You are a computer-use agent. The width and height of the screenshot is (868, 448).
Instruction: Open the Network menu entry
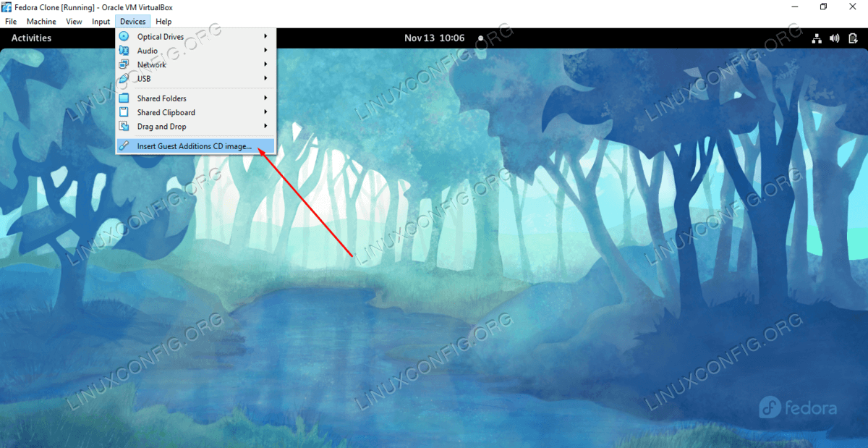(x=195, y=64)
